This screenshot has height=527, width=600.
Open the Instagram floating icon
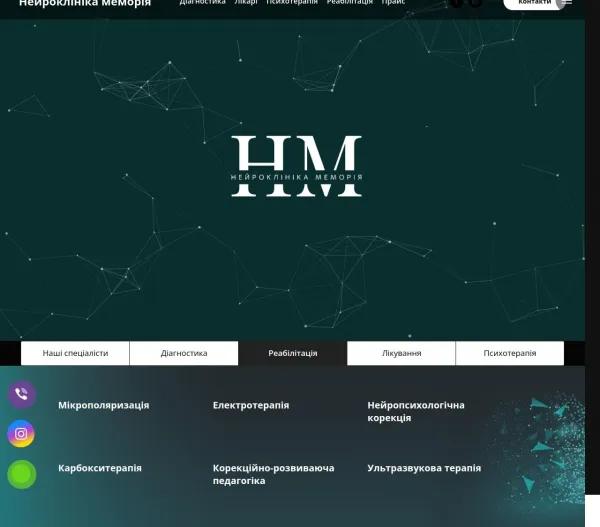coord(21,434)
